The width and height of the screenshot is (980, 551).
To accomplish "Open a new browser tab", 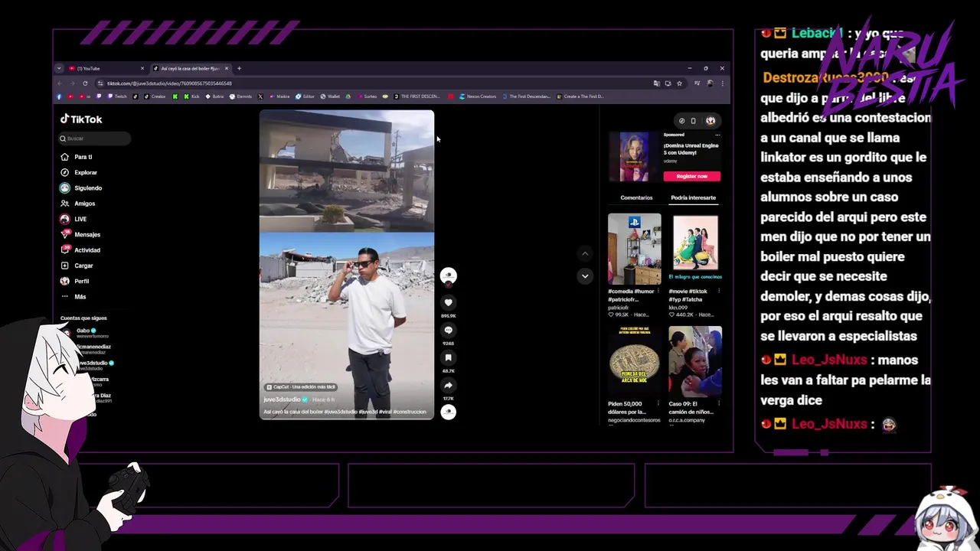I will (x=239, y=68).
